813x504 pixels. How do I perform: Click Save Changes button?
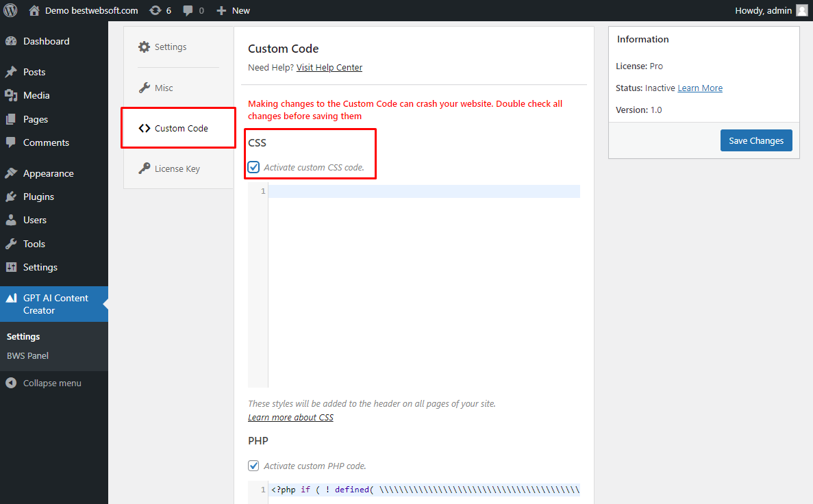click(x=756, y=140)
